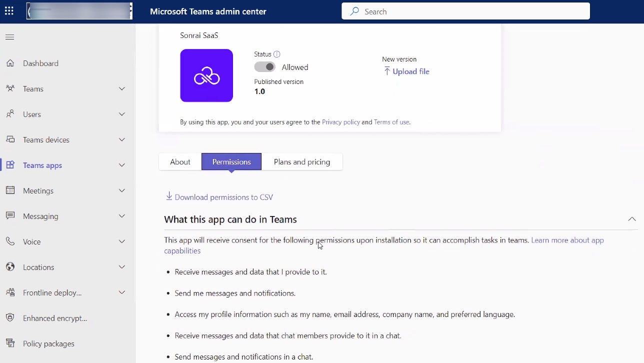The width and height of the screenshot is (644, 363).
Task: Click the Policy packages icon
Action: tap(10, 343)
